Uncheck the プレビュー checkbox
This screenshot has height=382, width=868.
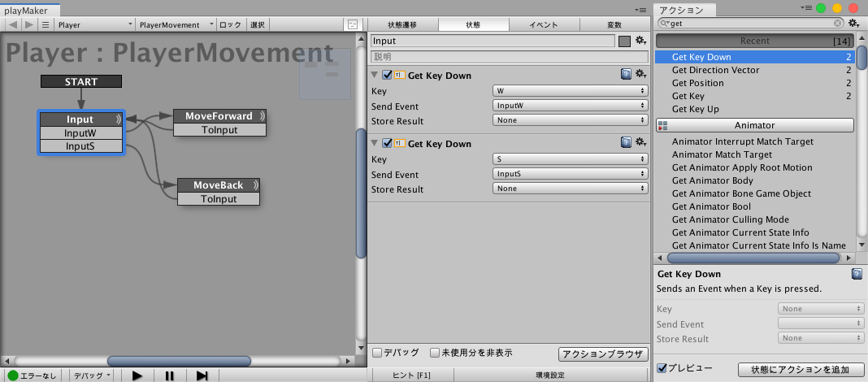click(662, 368)
